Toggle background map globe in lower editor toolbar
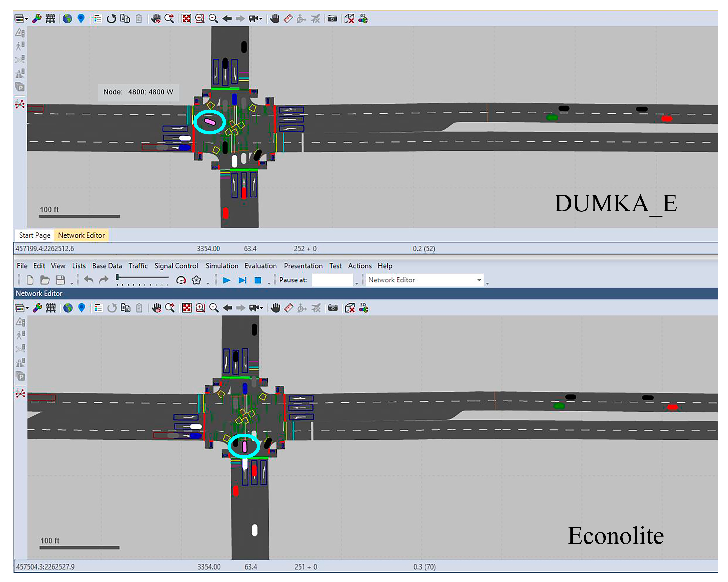Viewport: 728px width, 582px height. tap(68, 308)
